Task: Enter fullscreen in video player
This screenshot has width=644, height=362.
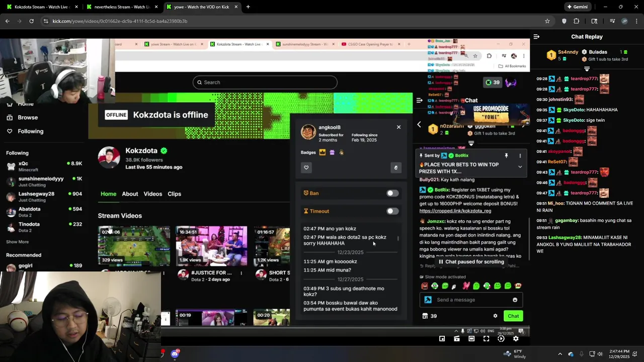Action: 486,339
